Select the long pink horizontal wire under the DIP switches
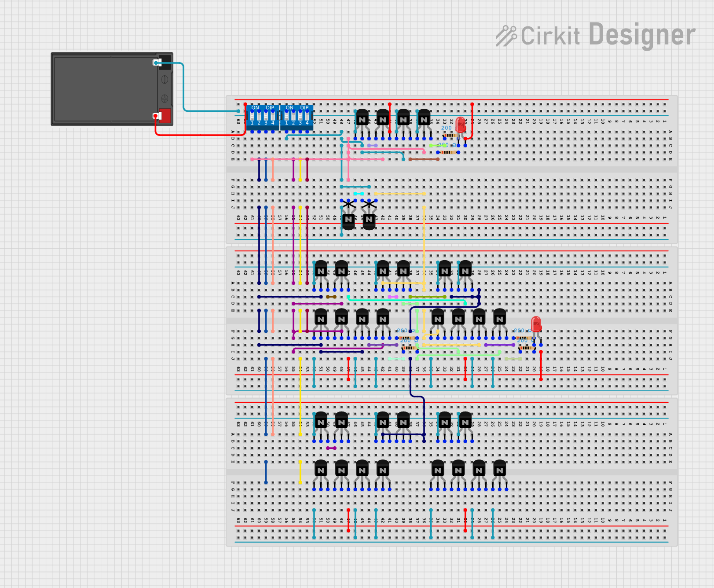The width and height of the screenshot is (714, 588). 317,159
